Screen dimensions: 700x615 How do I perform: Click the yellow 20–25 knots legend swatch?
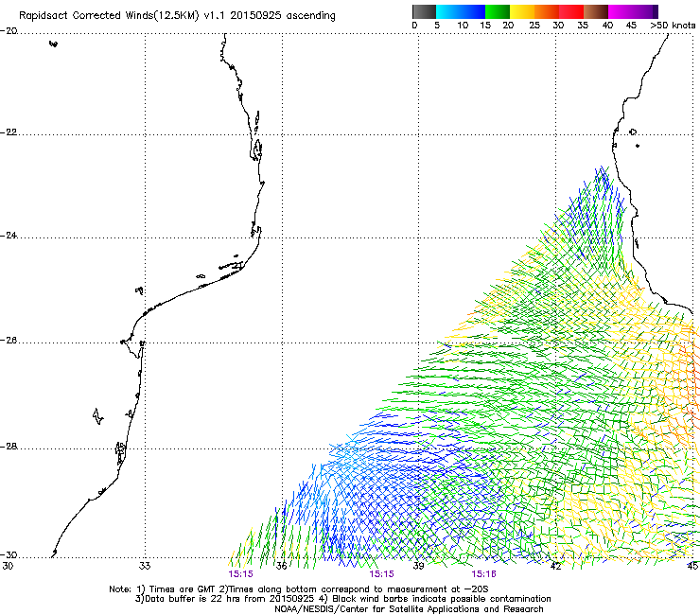pos(522,11)
